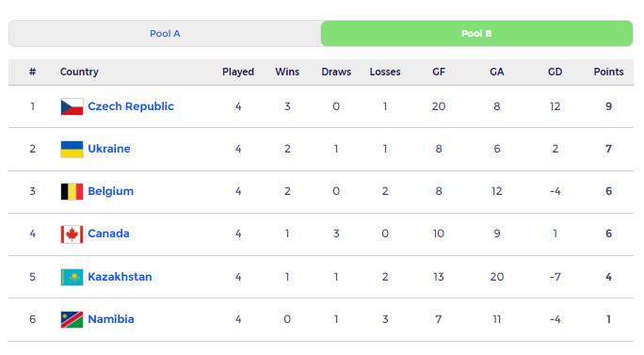Open the Czech Republic team link
644x355 pixels.
(131, 106)
